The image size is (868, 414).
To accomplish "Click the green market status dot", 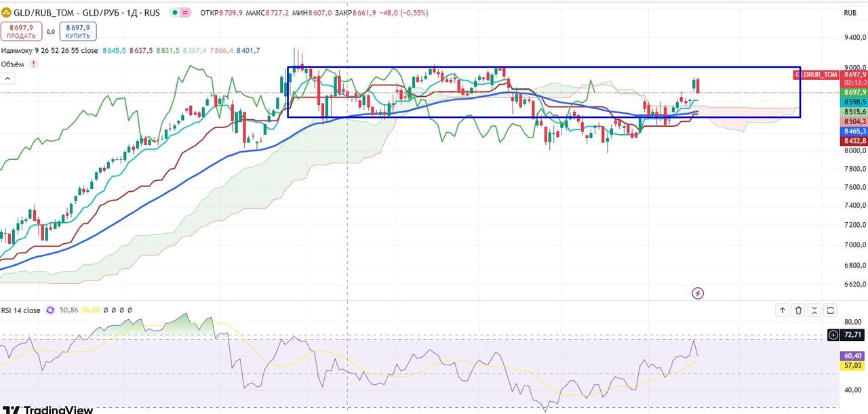I will 175,13.
